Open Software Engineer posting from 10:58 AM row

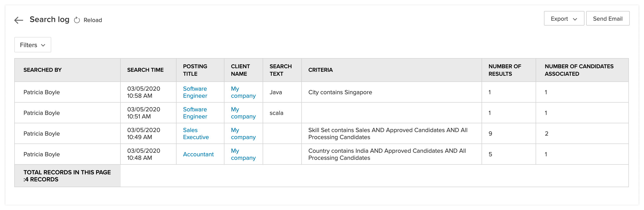coord(195,92)
